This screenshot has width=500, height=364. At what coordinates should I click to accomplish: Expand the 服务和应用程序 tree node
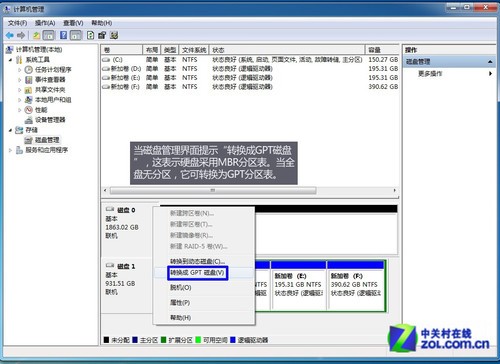(x=10, y=150)
